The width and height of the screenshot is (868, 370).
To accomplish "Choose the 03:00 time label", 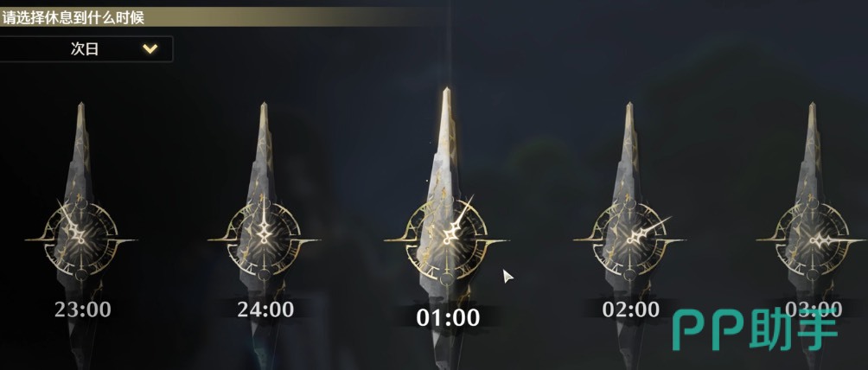I will [814, 309].
